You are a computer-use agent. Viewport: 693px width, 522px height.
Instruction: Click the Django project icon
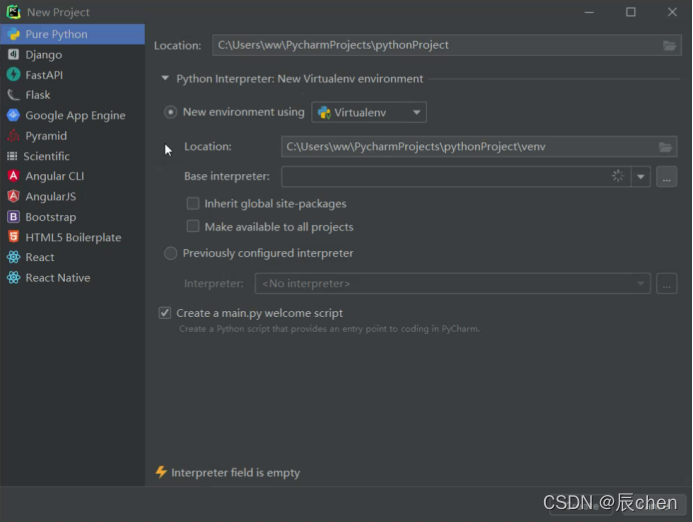[x=13, y=54]
